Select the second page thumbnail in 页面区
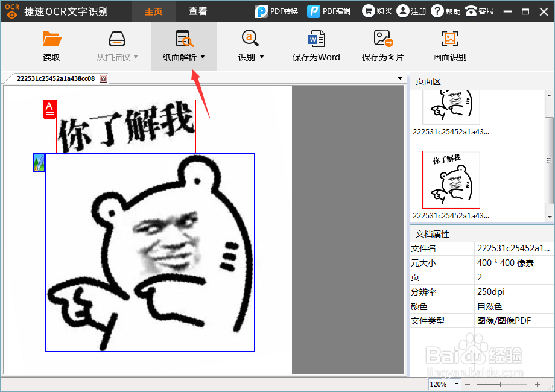555x392 pixels. [452, 179]
